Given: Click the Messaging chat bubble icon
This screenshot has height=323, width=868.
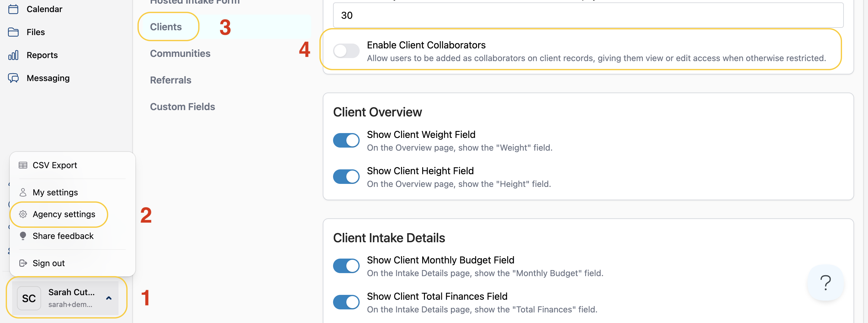Looking at the screenshot, I should [13, 78].
